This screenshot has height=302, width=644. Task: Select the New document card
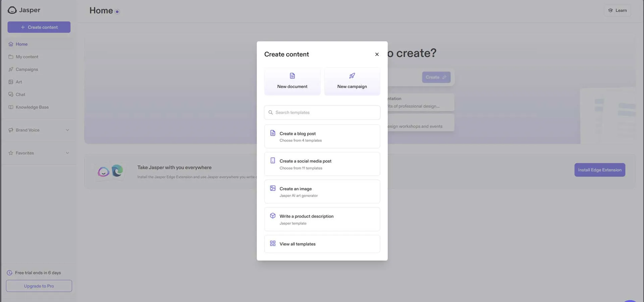[292, 81]
